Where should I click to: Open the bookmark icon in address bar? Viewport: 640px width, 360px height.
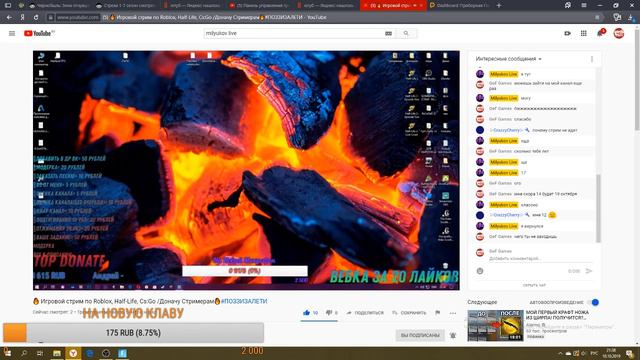[597, 18]
